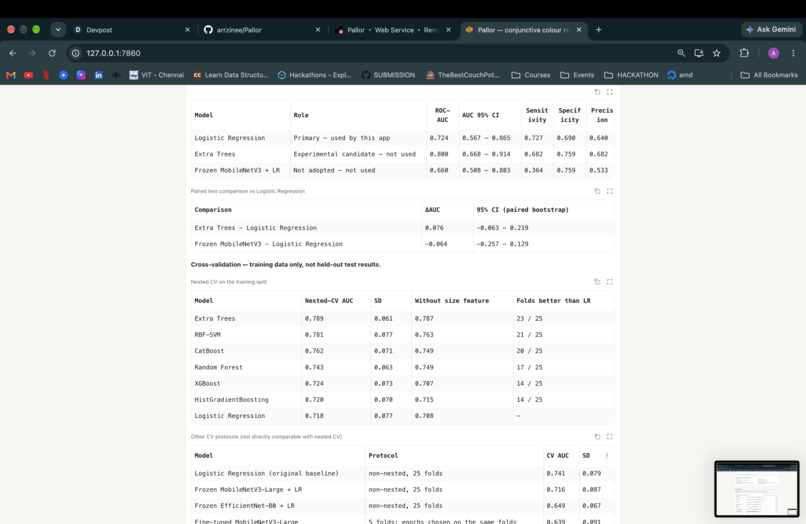Open the Chrome three-dot menu
Image resolution: width=806 pixels, height=524 pixels.
(793, 53)
